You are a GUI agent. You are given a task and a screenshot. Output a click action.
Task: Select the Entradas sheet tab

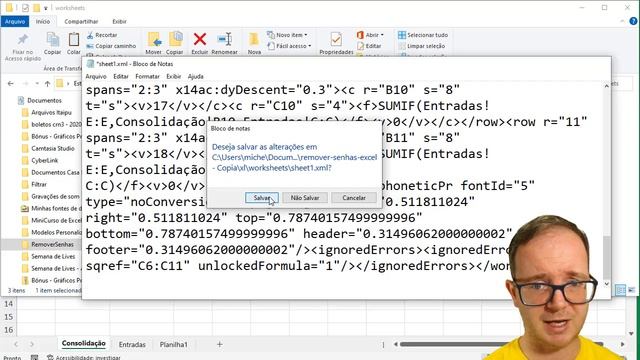(132, 344)
